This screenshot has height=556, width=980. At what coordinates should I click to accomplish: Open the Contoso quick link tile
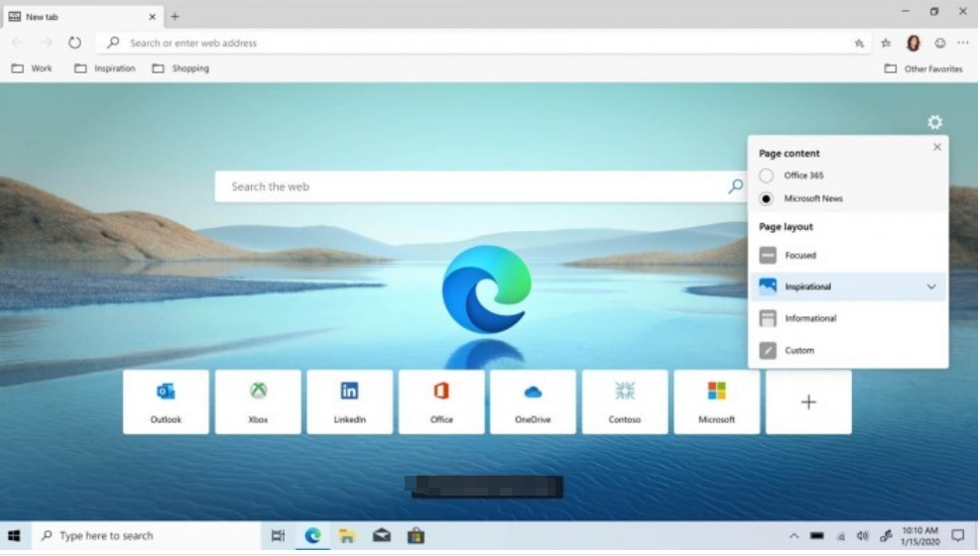(625, 401)
